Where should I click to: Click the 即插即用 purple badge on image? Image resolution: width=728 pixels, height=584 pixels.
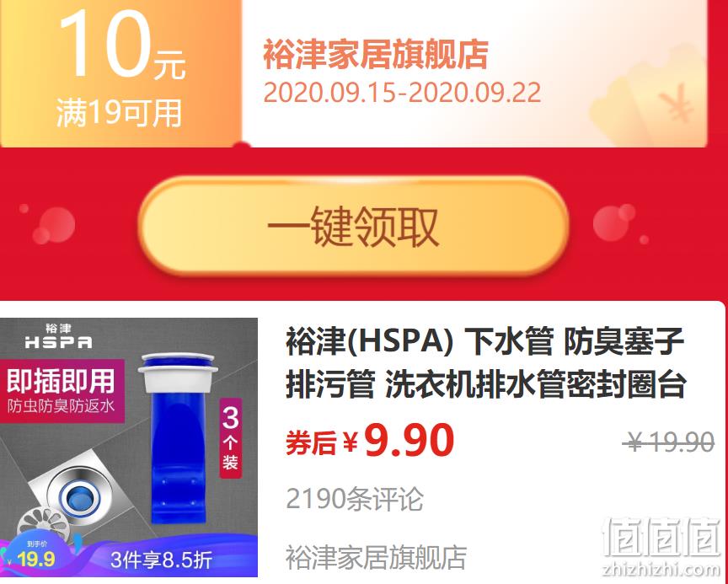tap(62, 391)
